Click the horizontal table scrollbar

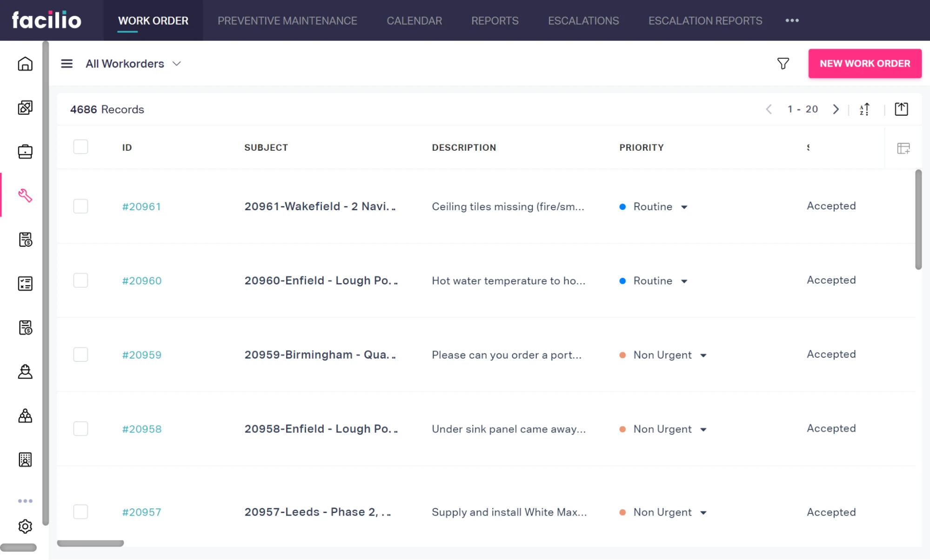pyautogui.click(x=90, y=543)
